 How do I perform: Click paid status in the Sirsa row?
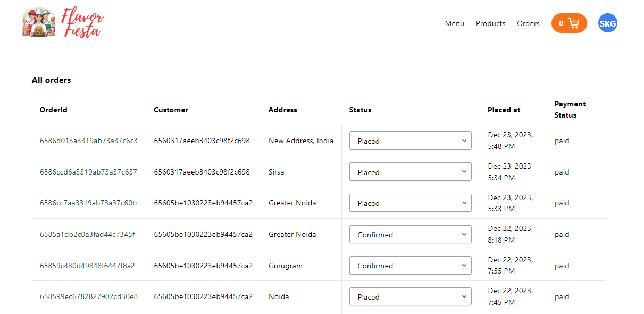point(562,172)
